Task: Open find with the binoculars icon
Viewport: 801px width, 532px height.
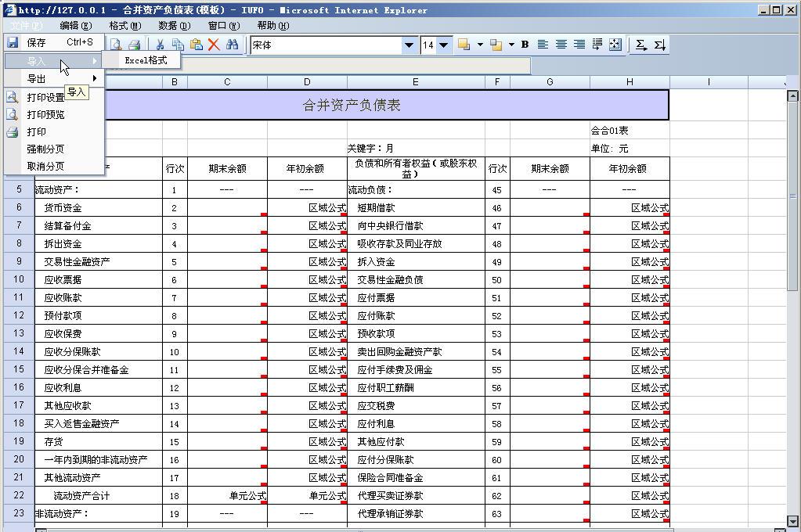Action: 233,45
